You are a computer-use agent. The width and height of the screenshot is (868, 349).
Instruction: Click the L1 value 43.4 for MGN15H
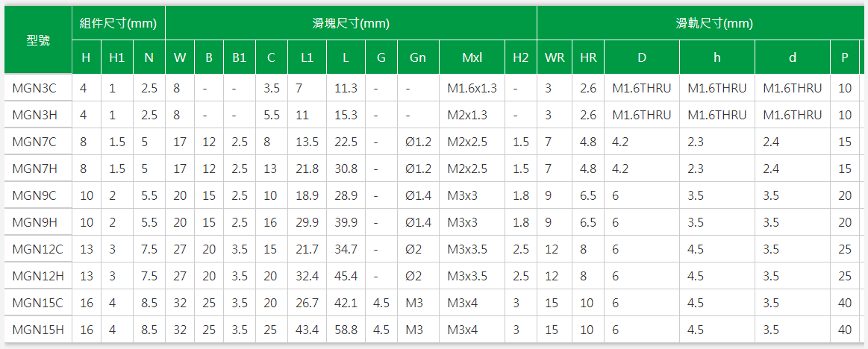(307, 330)
